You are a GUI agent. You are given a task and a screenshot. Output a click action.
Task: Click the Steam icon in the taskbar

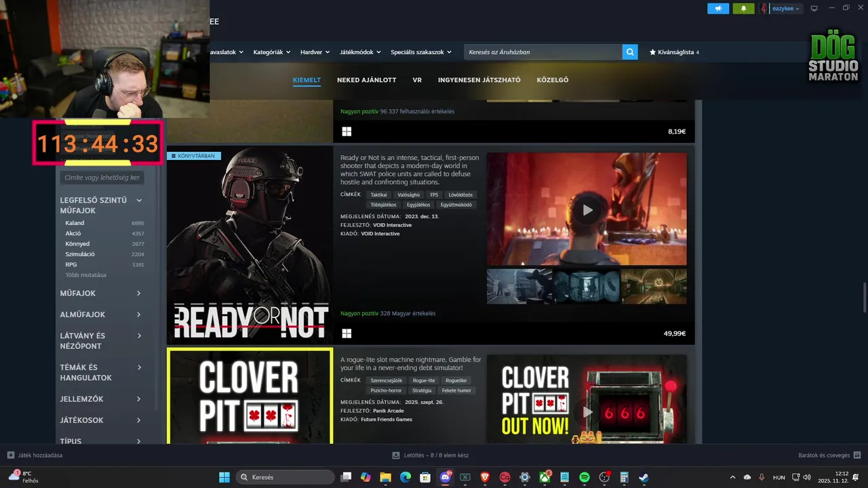tap(644, 477)
